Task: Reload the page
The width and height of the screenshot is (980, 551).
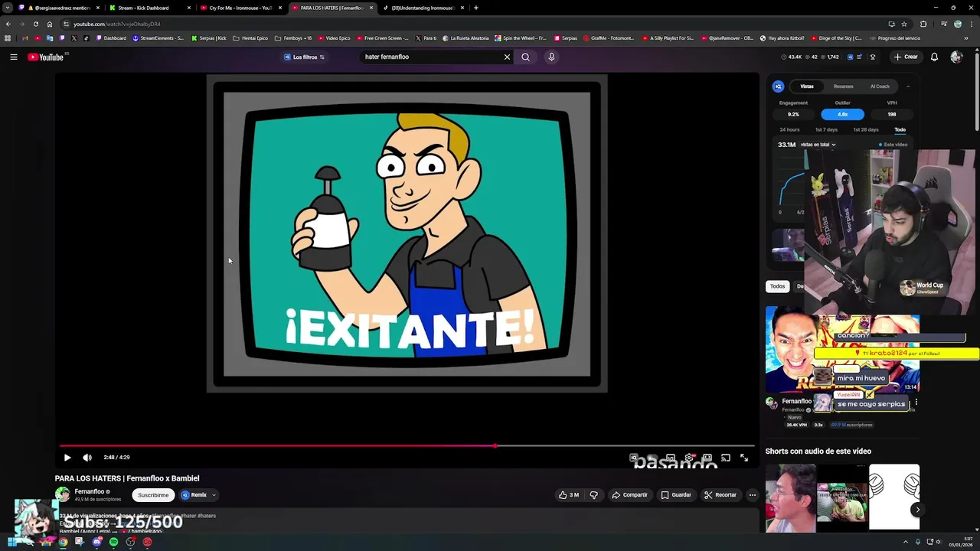Action: point(35,24)
